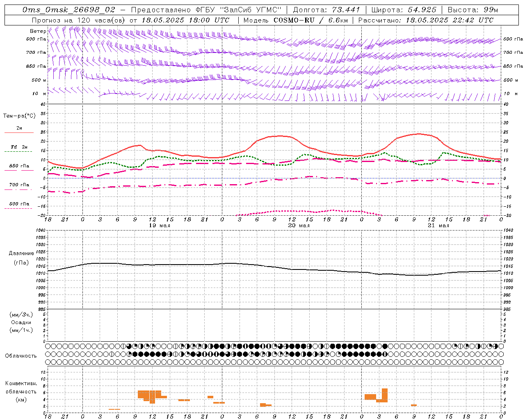Click the Тем-ра(°C) axis title
This screenshot has width=525, height=420.
click(x=19, y=116)
